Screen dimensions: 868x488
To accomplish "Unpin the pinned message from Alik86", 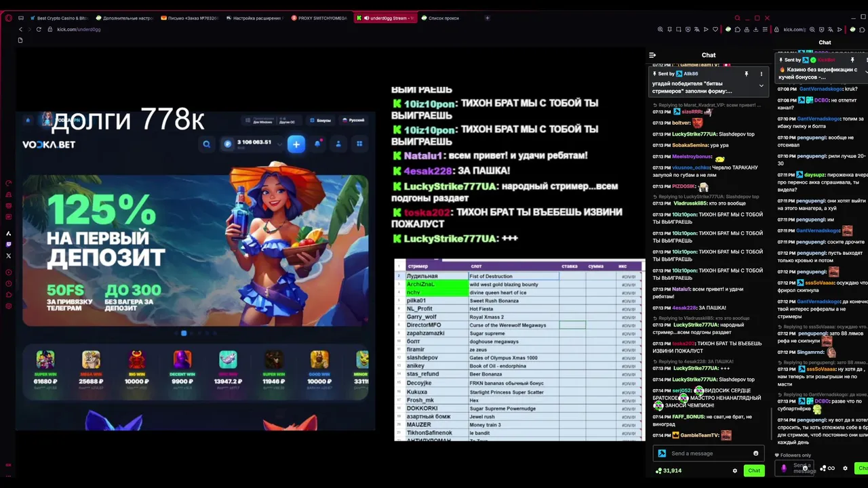I will [746, 74].
